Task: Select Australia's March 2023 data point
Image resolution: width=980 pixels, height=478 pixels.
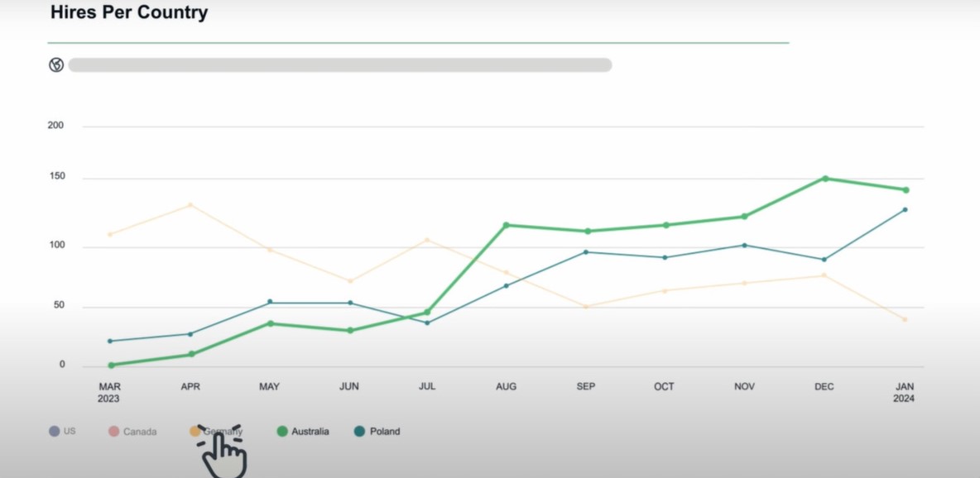Action: (111, 365)
